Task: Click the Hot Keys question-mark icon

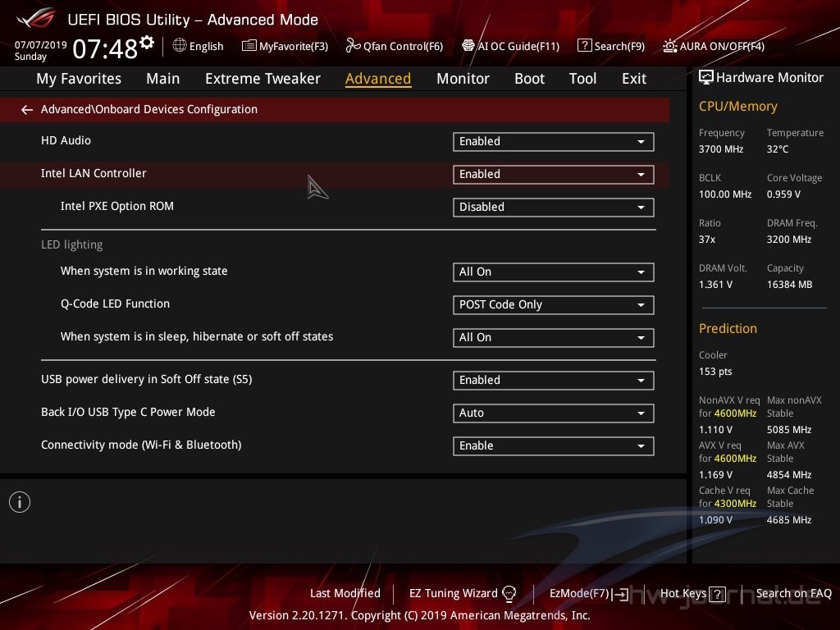Action: tap(717, 594)
